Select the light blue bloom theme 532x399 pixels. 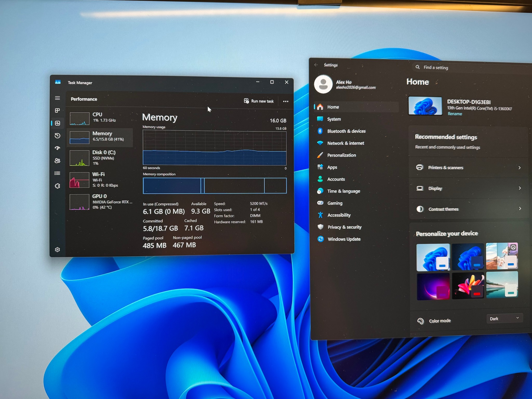(x=433, y=257)
